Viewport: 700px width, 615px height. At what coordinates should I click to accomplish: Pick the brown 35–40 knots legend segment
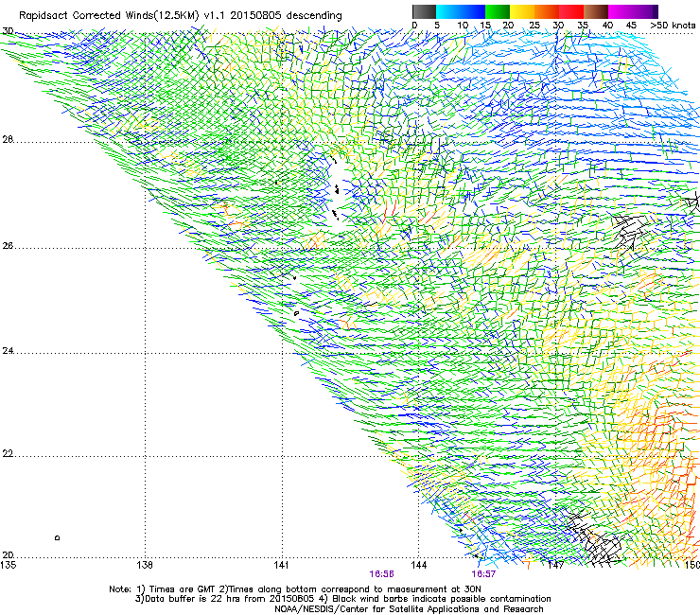pyautogui.click(x=596, y=11)
